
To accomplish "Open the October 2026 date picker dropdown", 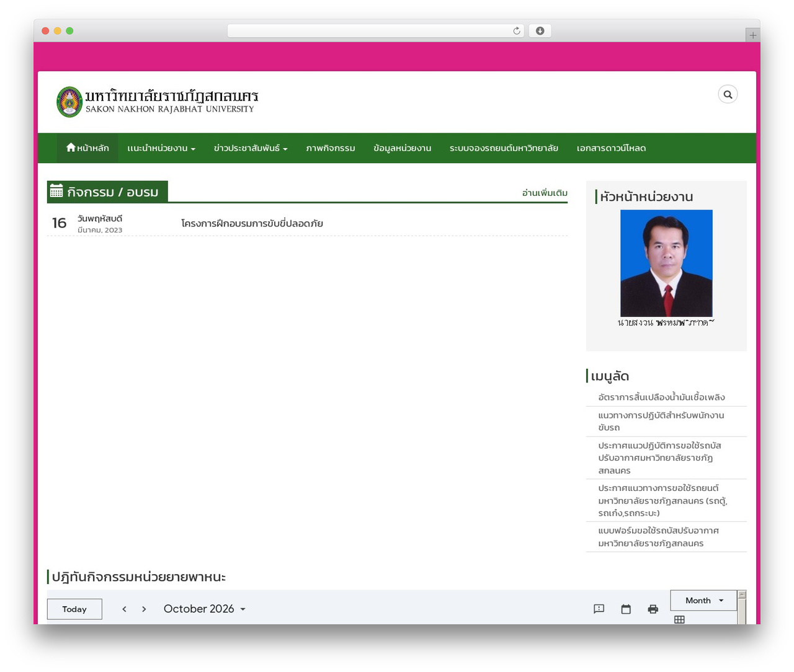I will (x=204, y=609).
